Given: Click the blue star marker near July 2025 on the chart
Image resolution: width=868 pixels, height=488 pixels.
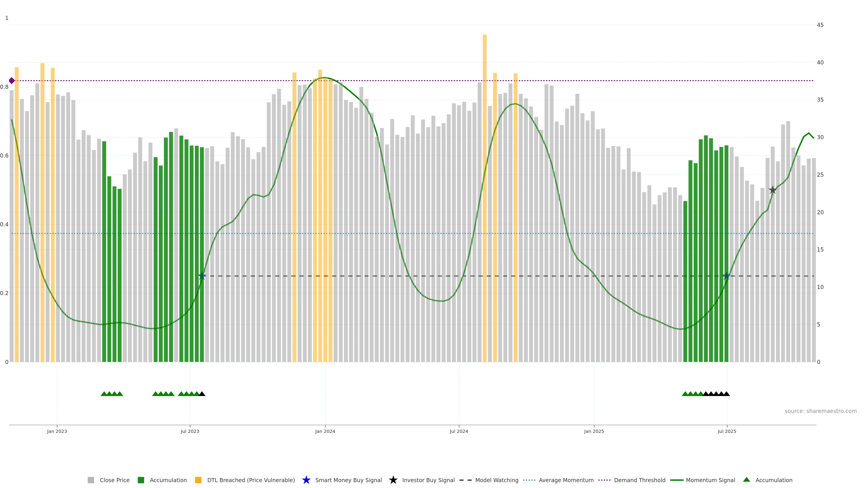Looking at the screenshot, I should click(726, 276).
